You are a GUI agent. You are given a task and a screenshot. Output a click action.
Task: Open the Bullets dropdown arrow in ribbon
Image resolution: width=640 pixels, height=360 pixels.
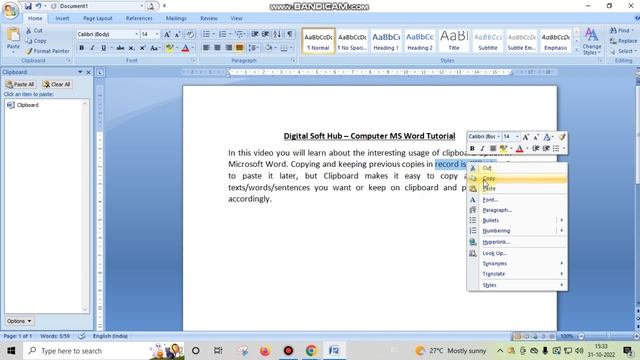click(213, 34)
